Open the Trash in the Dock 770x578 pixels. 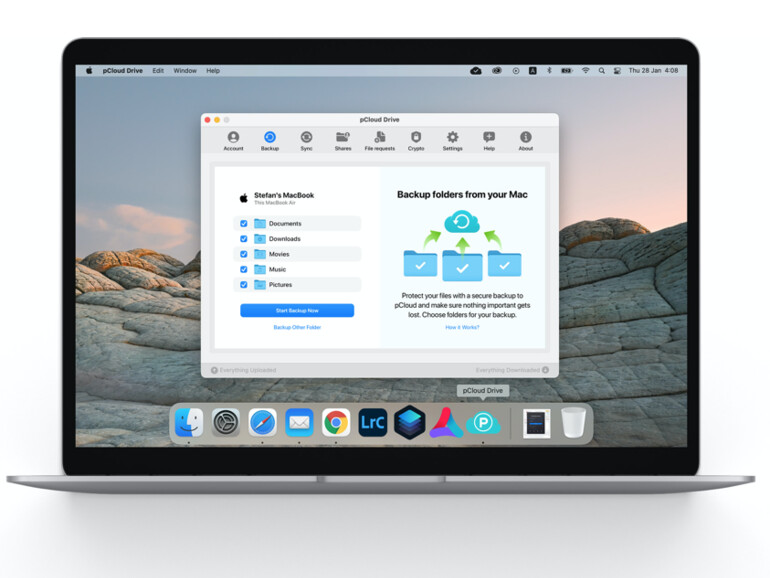574,422
